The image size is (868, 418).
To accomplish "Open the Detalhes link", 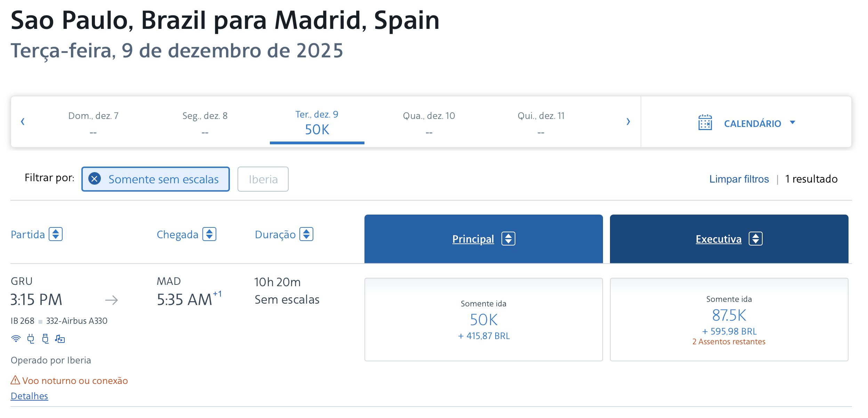I will click(29, 396).
